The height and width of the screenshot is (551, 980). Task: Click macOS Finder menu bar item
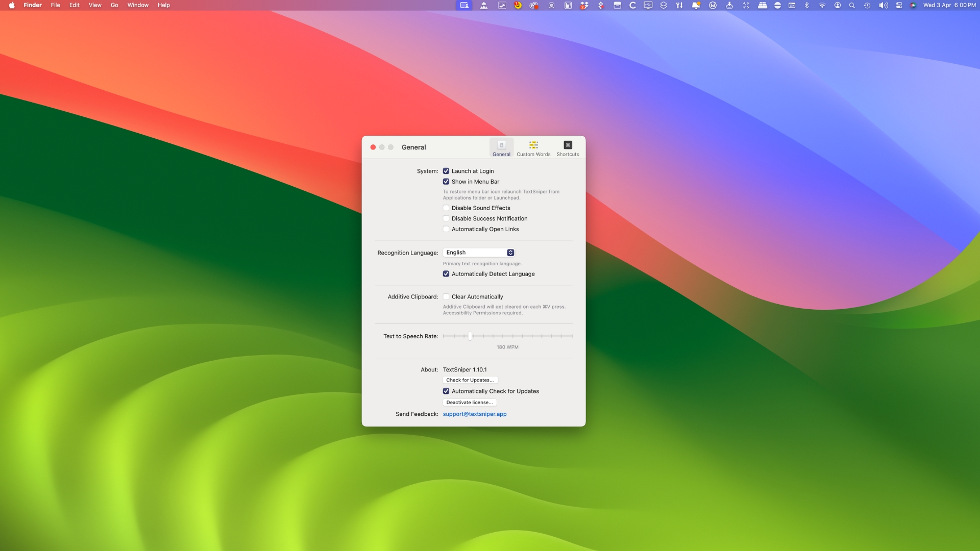tap(32, 5)
